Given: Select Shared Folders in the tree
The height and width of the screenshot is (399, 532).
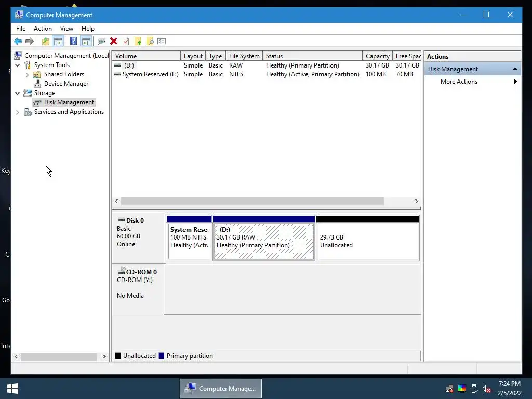Looking at the screenshot, I should pyautogui.click(x=64, y=74).
